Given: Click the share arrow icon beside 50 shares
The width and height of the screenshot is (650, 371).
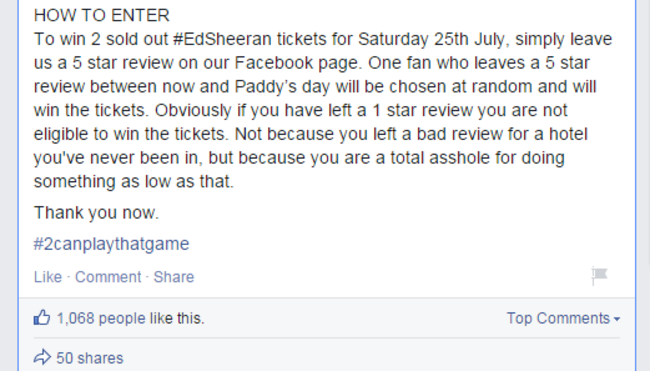Looking at the screenshot, I should [42, 357].
